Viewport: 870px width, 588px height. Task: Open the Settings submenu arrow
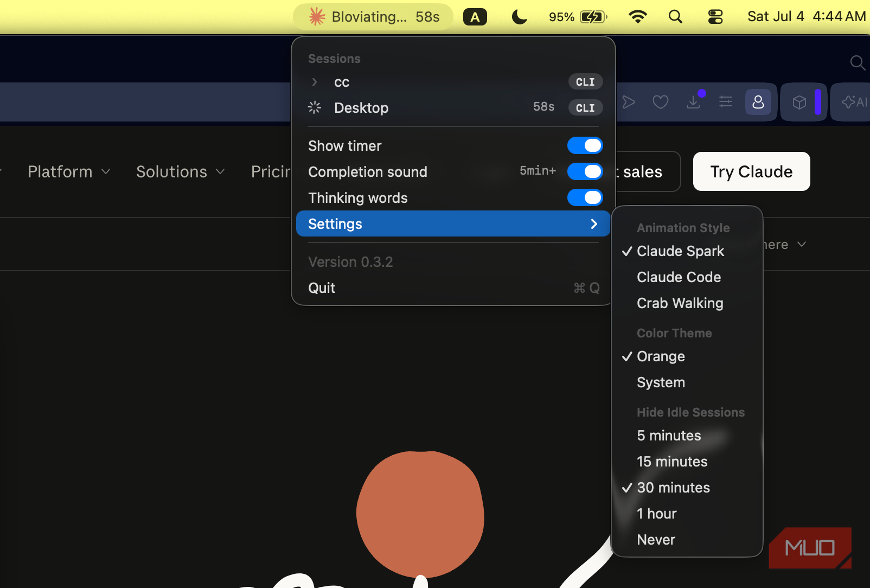coord(594,223)
